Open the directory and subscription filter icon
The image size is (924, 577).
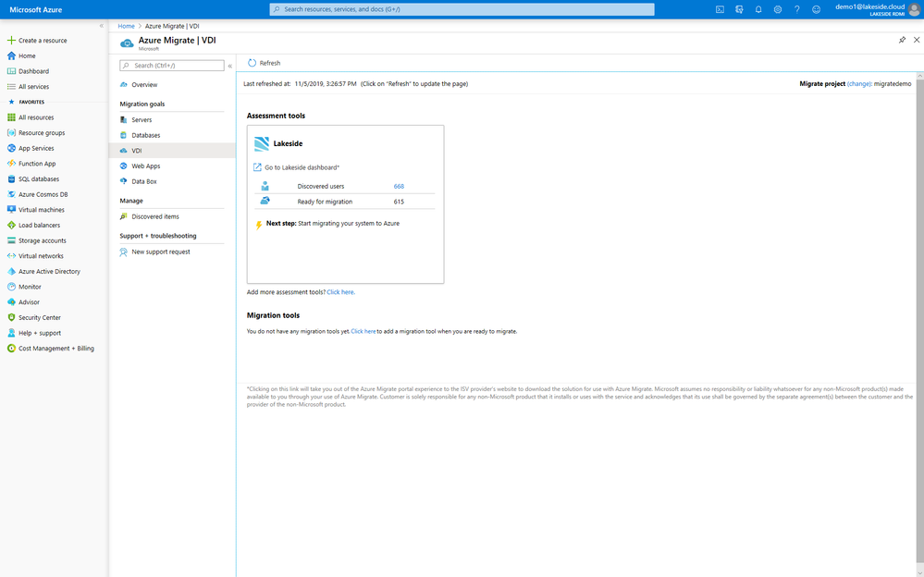pos(739,9)
